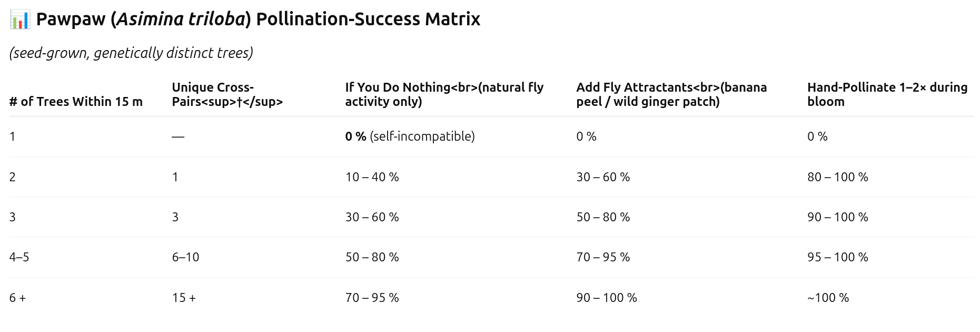The height and width of the screenshot is (332, 980).
Task: Select the 'If You Do Nothing' column header
Action: [444, 94]
